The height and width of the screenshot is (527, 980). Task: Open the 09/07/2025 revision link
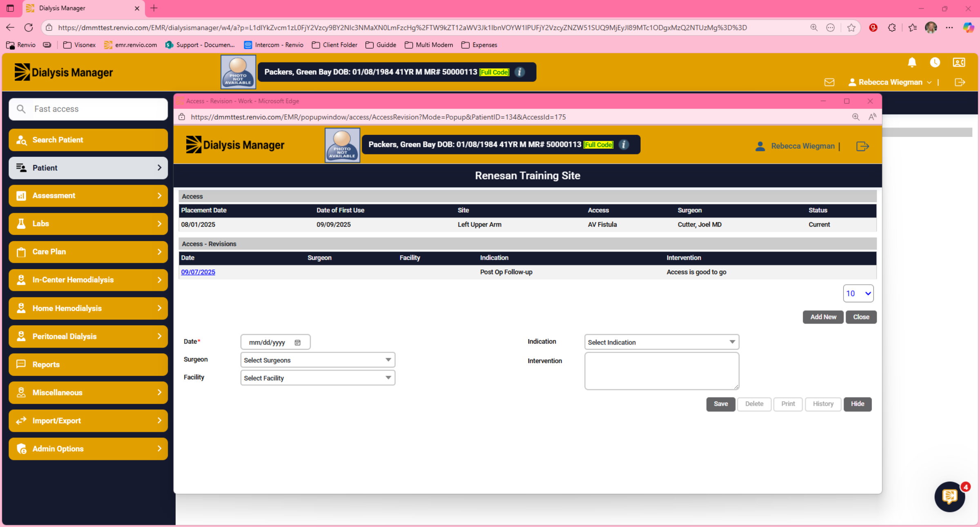tap(198, 272)
